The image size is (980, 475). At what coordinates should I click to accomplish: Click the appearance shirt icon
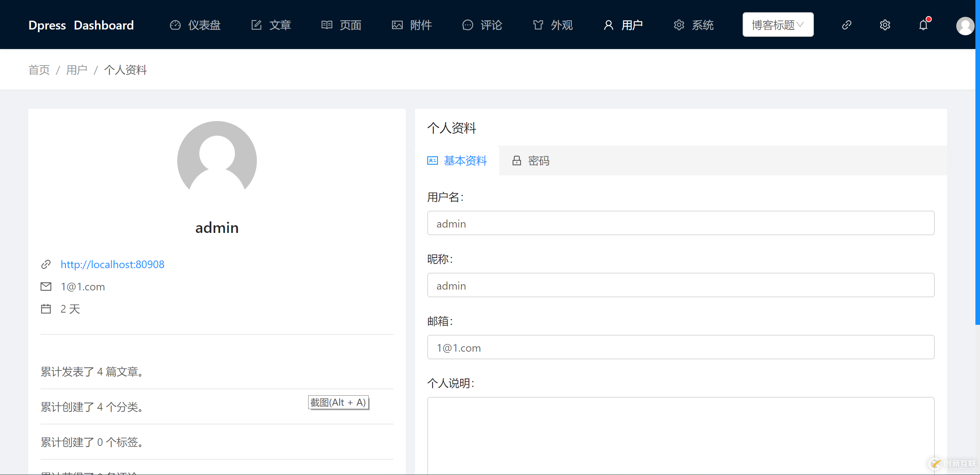[x=538, y=25]
